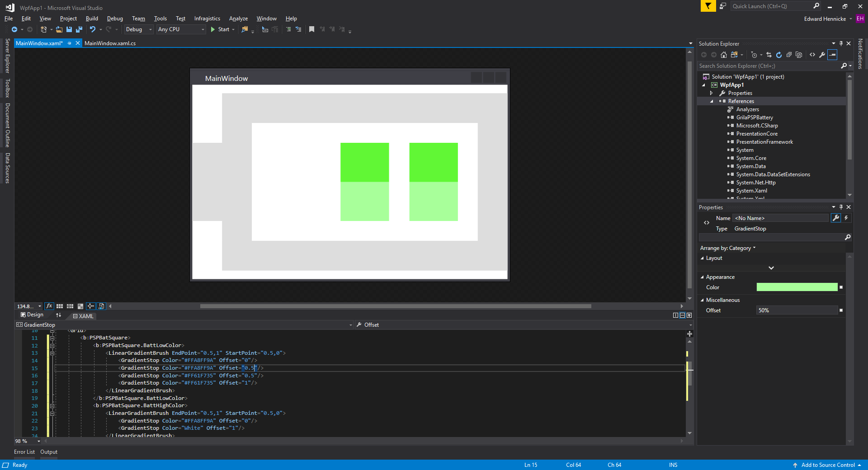Collapse the WpfApp1 project node

(703, 85)
